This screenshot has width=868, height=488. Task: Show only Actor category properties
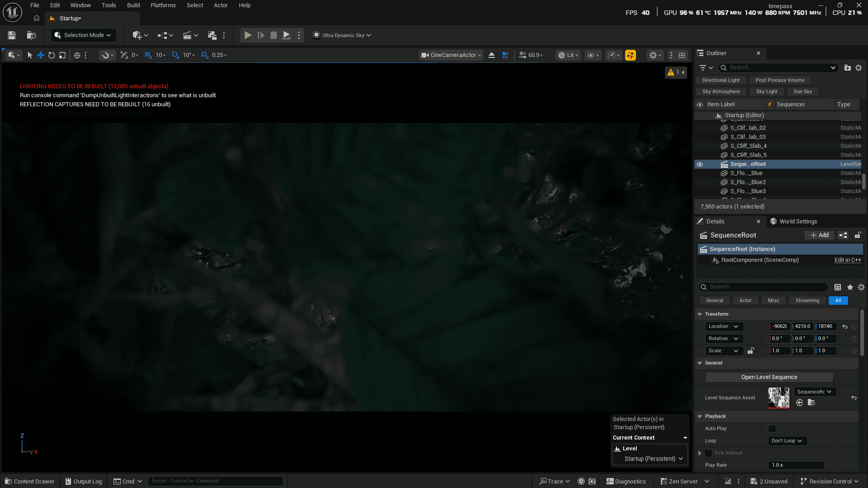[745, 301]
